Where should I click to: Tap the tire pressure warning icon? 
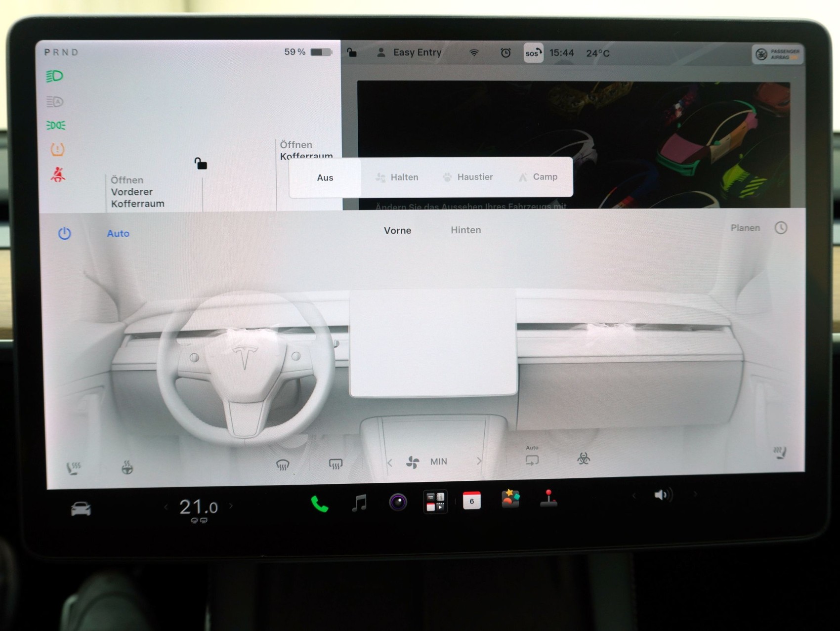pyautogui.click(x=57, y=149)
